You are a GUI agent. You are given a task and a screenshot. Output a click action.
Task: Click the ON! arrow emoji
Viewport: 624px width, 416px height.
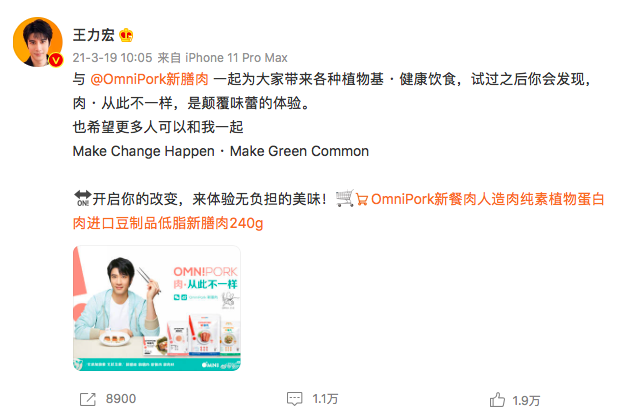point(83,198)
